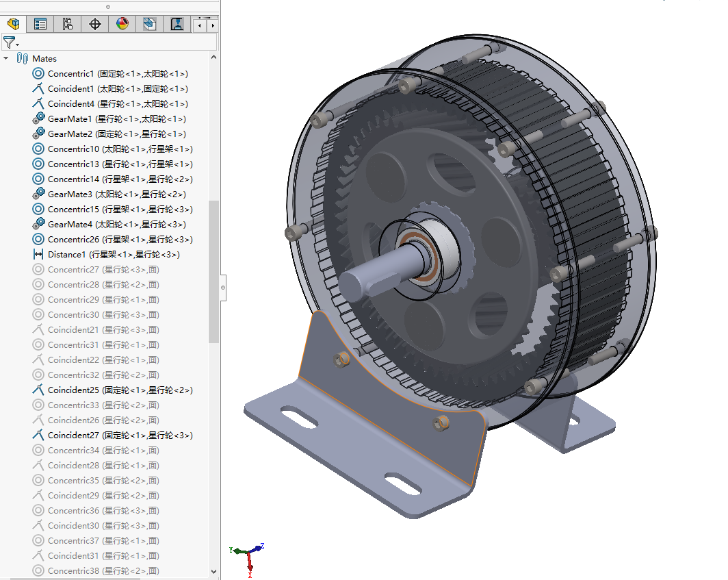Select suppressed Coincident21 mate icon
This screenshot has width=728, height=580.
click(x=38, y=329)
